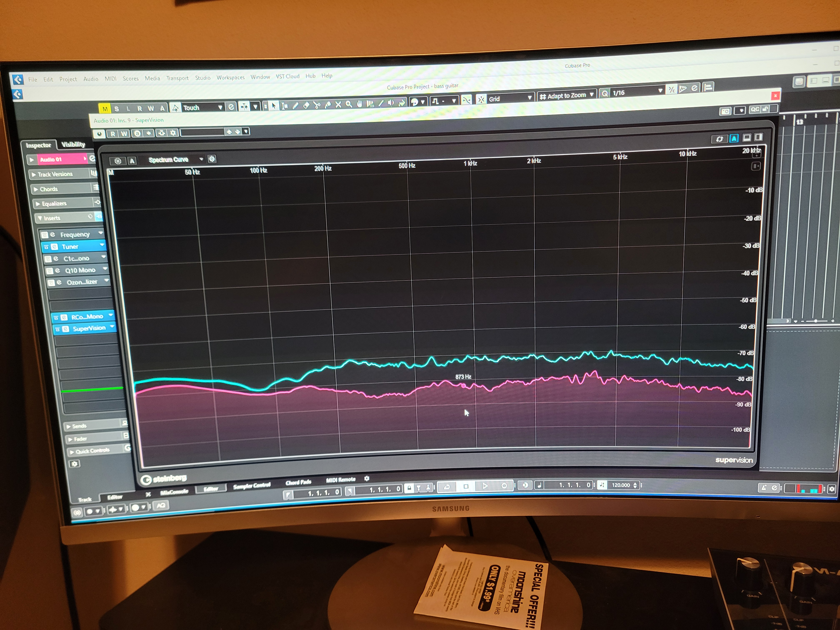The width and height of the screenshot is (840, 630).
Task: Open plug-in settings gear in SuperVision
Action: click(x=173, y=132)
